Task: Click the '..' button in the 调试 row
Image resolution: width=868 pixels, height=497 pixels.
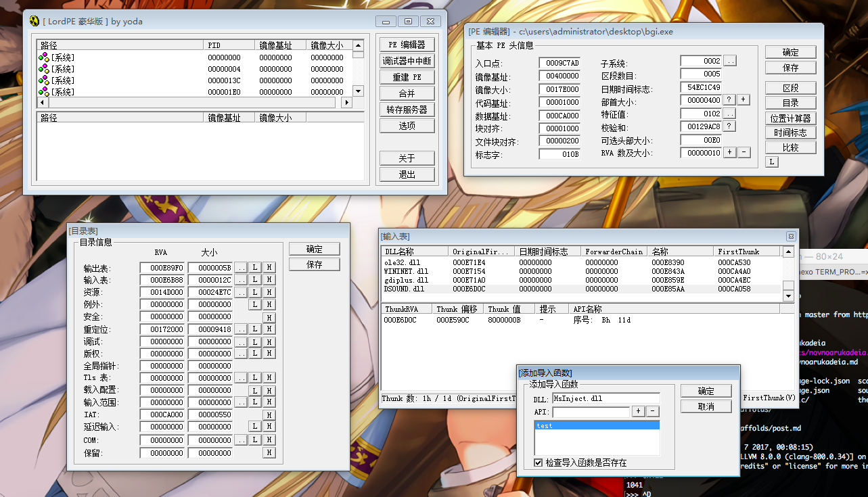Action: click(241, 341)
